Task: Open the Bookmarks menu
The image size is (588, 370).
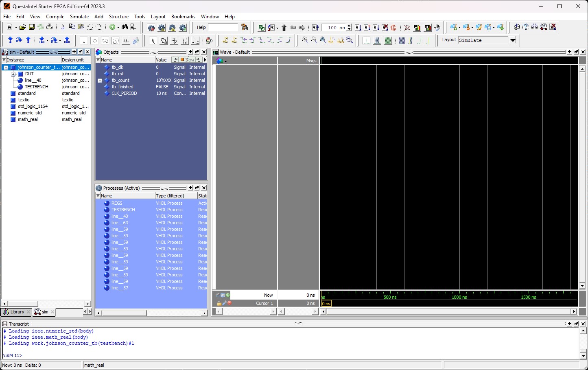Action: (183, 17)
